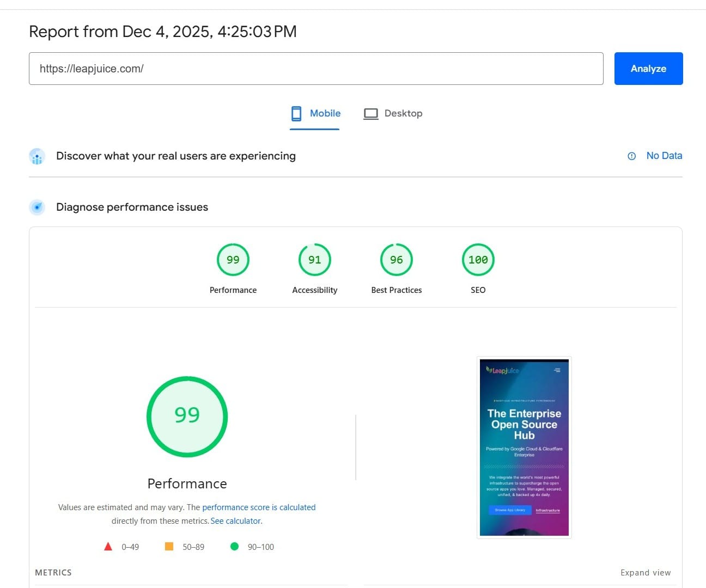Click the Best Practices gauge showing 96
This screenshot has width=706, height=588.
tap(396, 260)
